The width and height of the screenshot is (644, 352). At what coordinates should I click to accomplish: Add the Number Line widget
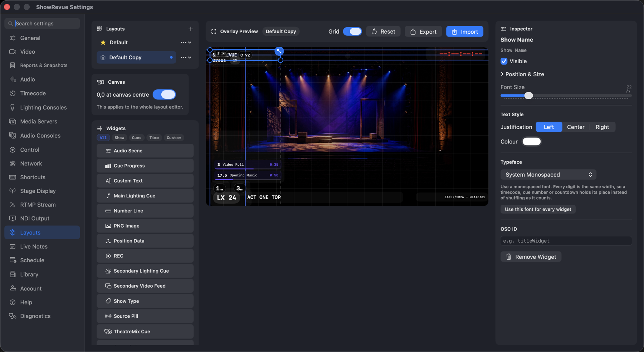pyautogui.click(x=145, y=211)
